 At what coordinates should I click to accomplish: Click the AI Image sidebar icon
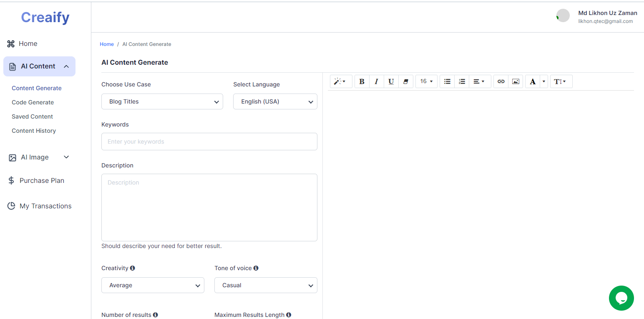[x=13, y=157]
